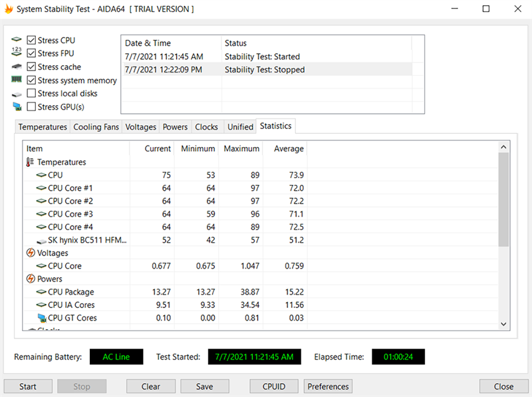
Task: Click the CPU Core #4 row icon
Action: 41,227
